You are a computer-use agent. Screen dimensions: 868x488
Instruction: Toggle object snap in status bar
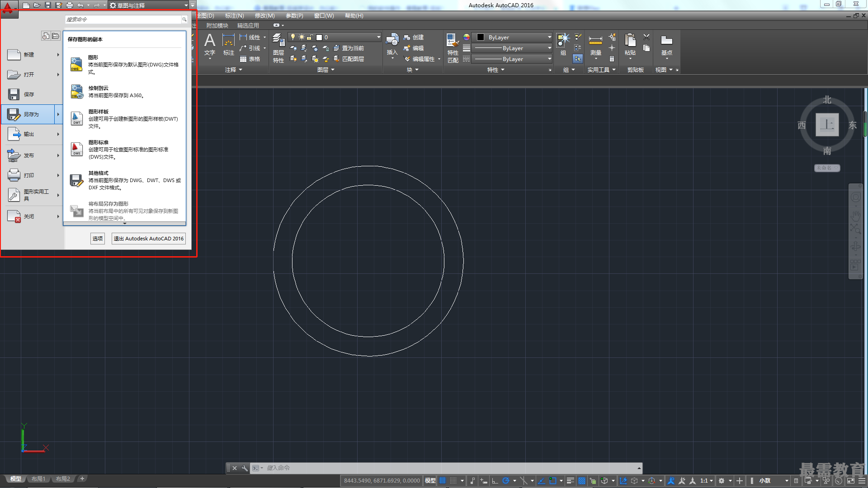tap(552, 481)
